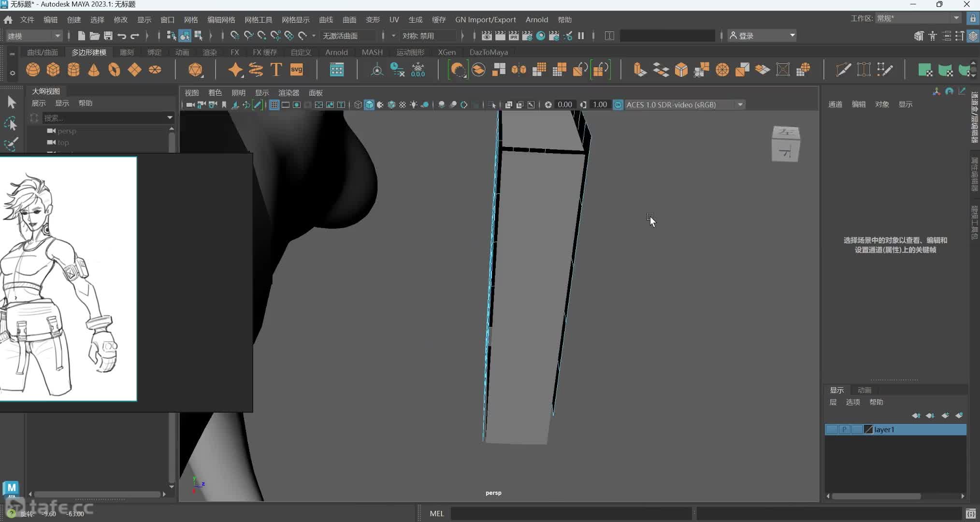Open the 对称: 禁用 symmetry dropdown
The height and width of the screenshot is (522, 980).
[x=428, y=36]
